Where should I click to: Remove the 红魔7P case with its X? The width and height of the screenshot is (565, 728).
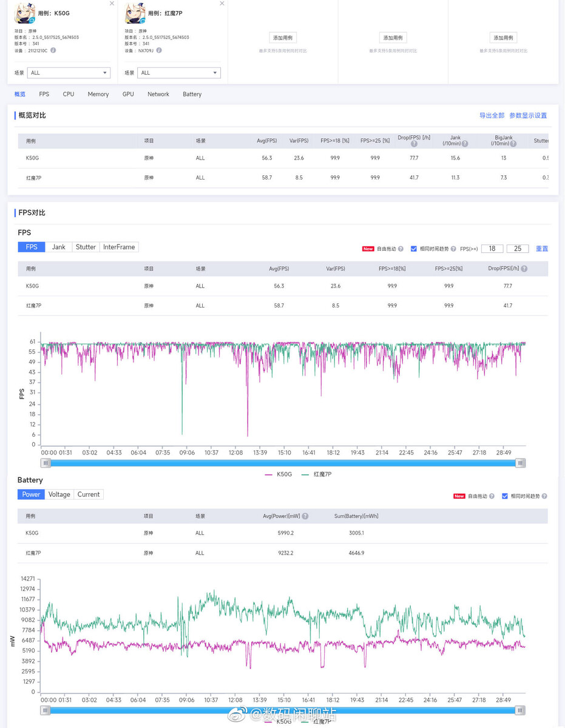pyautogui.click(x=222, y=4)
